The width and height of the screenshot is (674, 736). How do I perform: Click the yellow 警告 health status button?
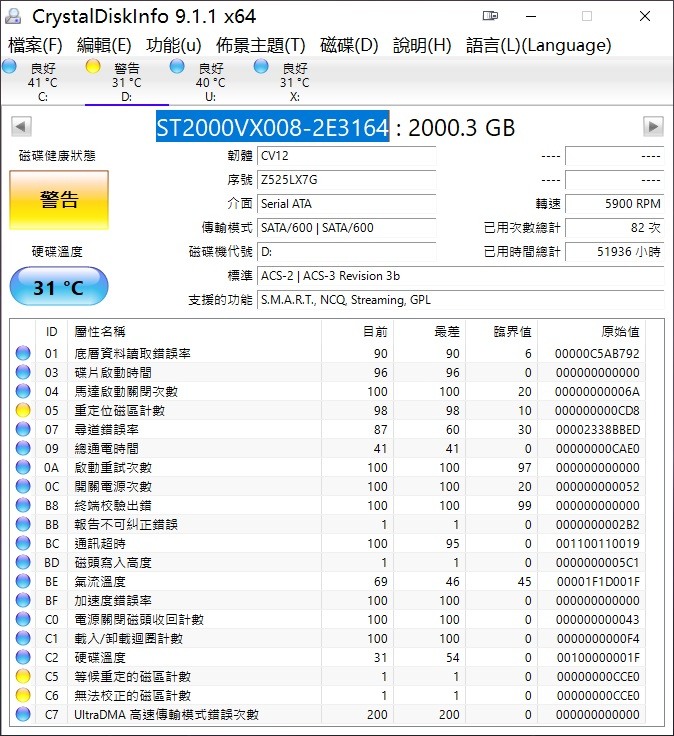tap(59, 200)
